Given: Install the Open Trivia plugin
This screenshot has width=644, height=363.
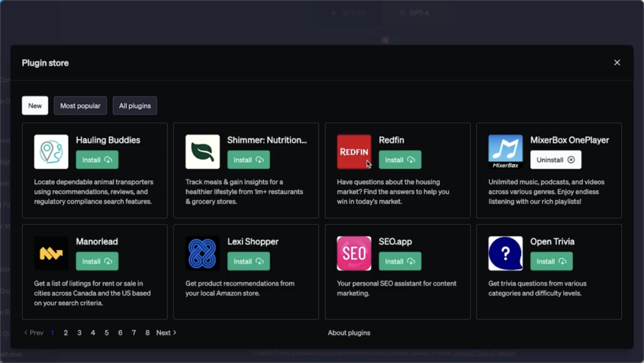Looking at the screenshot, I should pos(551,262).
